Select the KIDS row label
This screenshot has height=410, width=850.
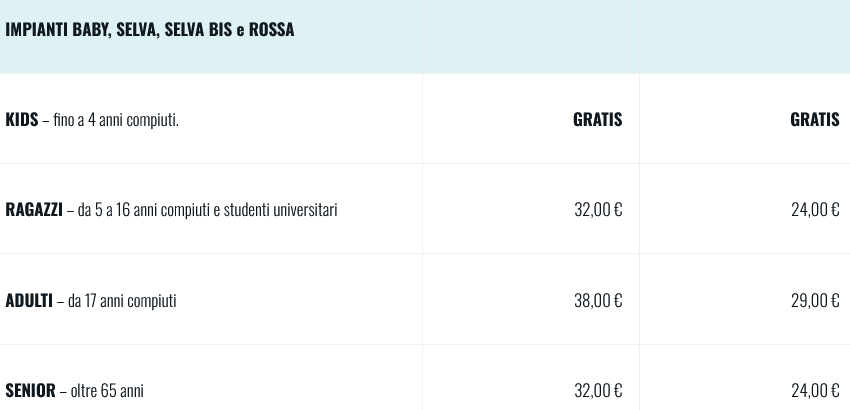pyautogui.click(x=22, y=120)
